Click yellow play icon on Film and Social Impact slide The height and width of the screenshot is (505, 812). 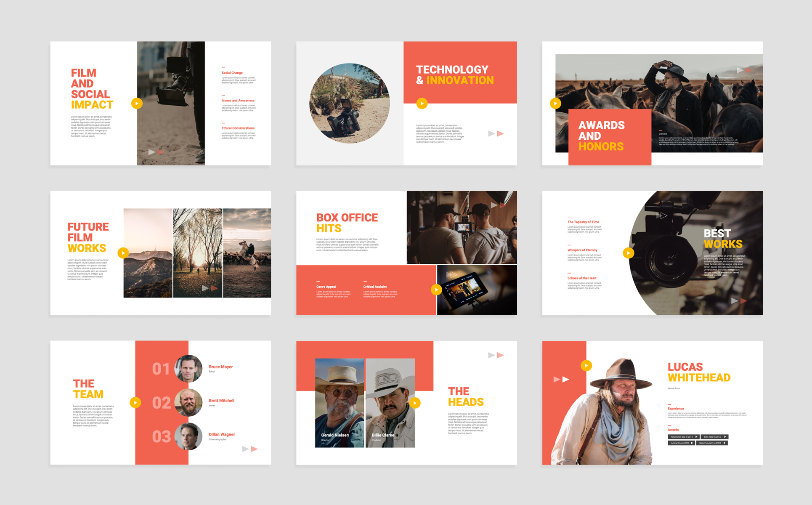(137, 104)
